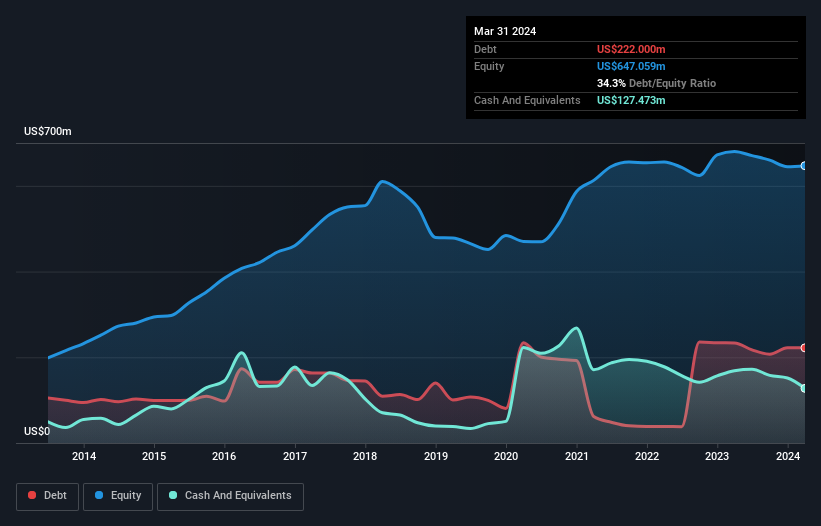Select the Debt end-of-line data marker

pos(804,348)
